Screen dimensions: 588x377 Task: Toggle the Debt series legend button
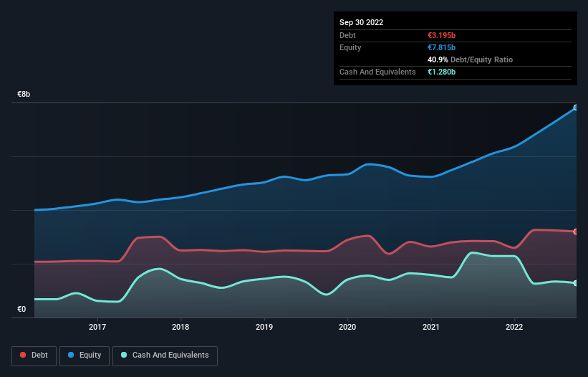(34, 355)
